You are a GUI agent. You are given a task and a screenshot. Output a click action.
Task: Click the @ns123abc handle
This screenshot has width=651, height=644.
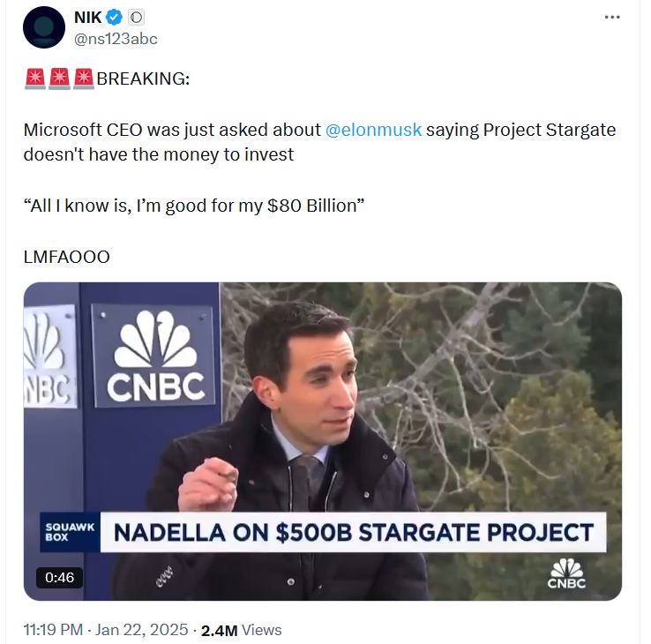coord(116,39)
